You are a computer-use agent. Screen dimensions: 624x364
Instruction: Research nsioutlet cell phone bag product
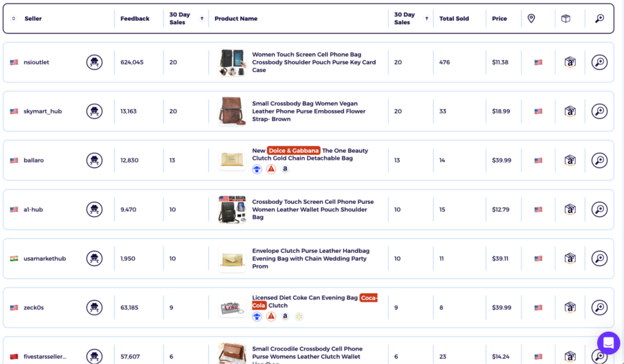click(600, 62)
